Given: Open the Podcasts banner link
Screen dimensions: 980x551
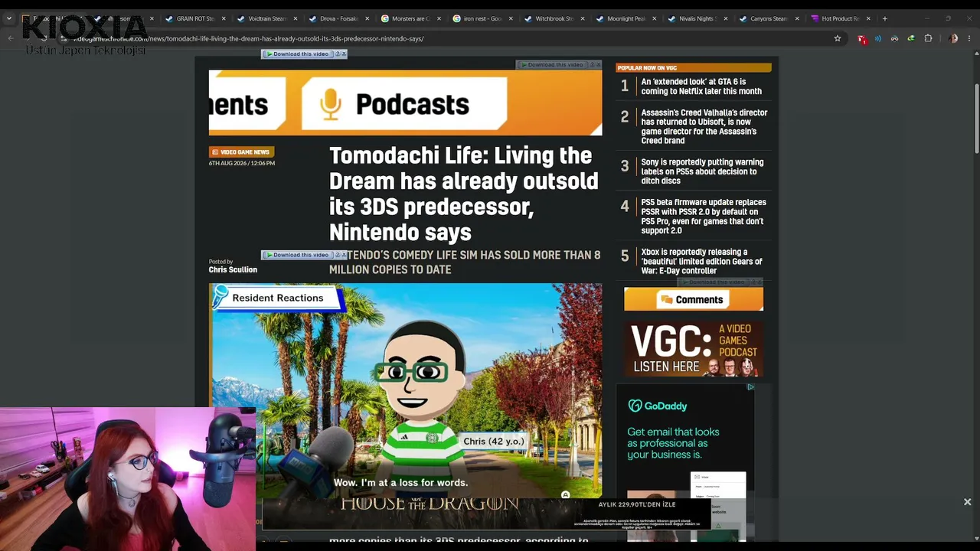Looking at the screenshot, I should tap(405, 104).
